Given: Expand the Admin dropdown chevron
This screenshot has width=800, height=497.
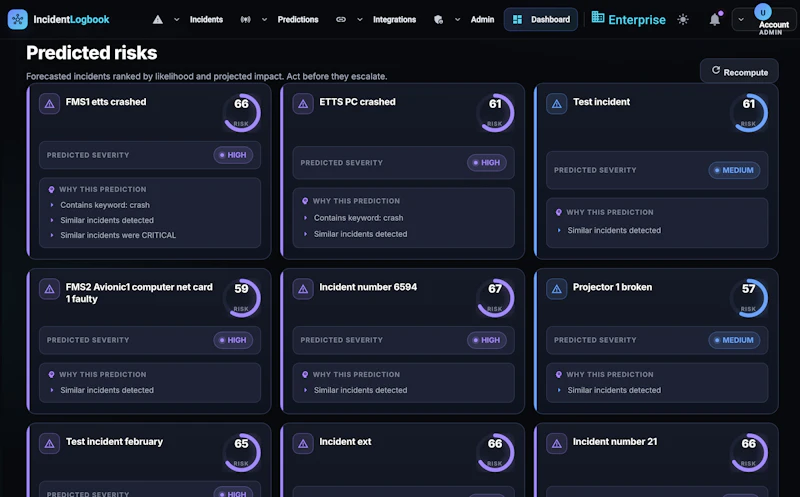Looking at the screenshot, I should coord(457,19).
